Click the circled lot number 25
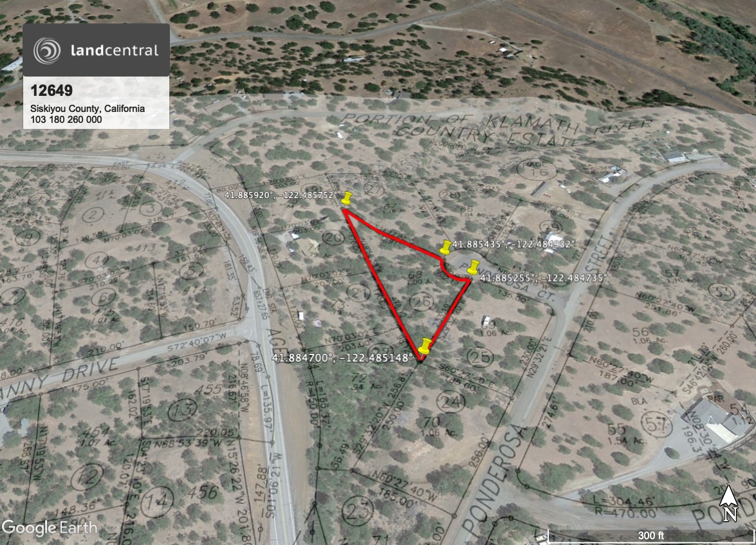756x545 pixels. pos(480,357)
